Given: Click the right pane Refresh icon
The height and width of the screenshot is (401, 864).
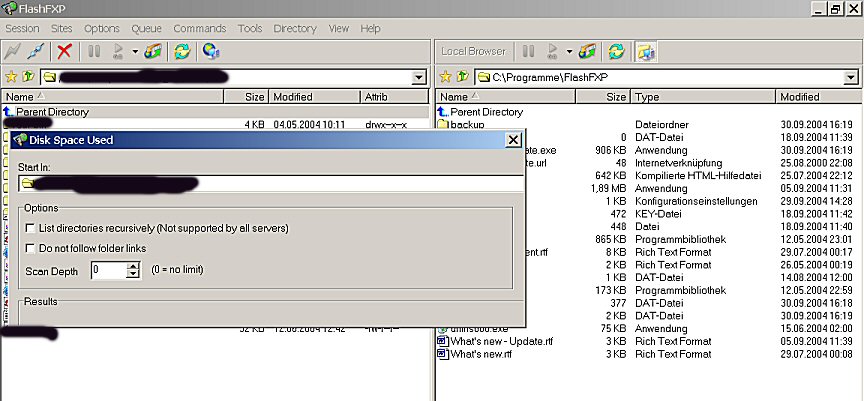Looking at the screenshot, I should (x=617, y=51).
